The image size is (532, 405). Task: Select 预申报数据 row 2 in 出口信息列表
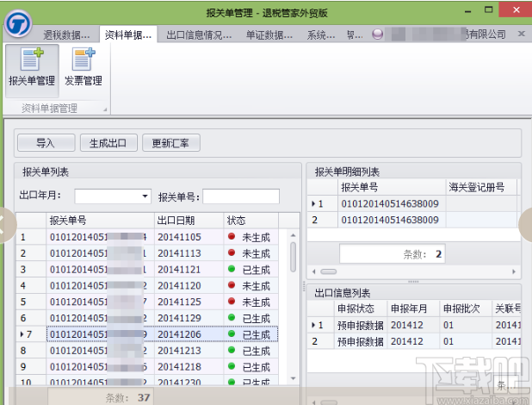pyautogui.click(x=413, y=341)
